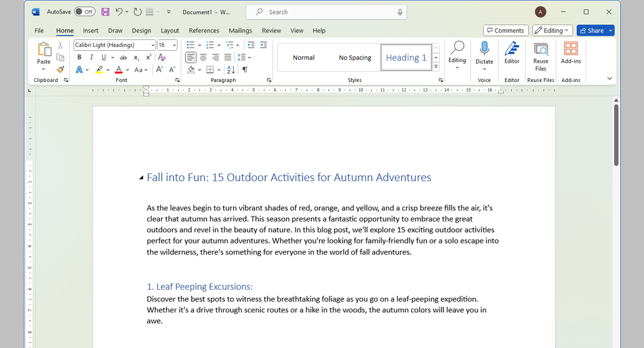Viewport: 644px width, 348px height.
Task: Center align the paragraph
Action: point(203,57)
